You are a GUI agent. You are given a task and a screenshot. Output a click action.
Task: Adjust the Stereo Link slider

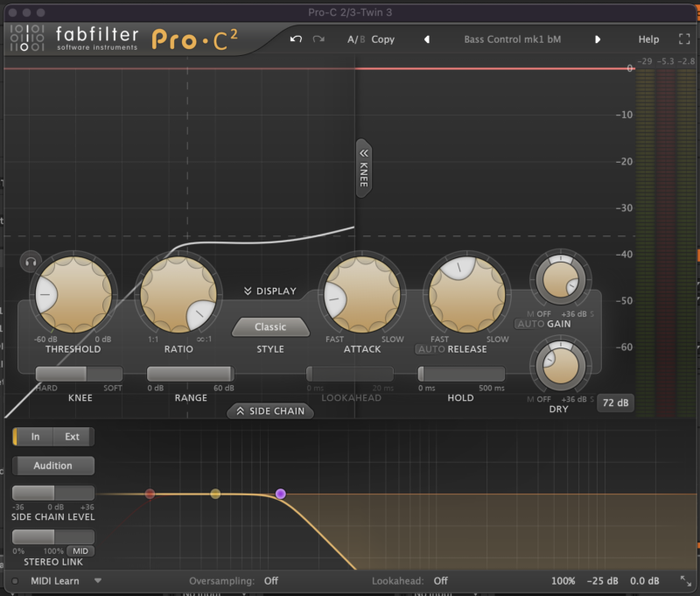tap(53, 536)
